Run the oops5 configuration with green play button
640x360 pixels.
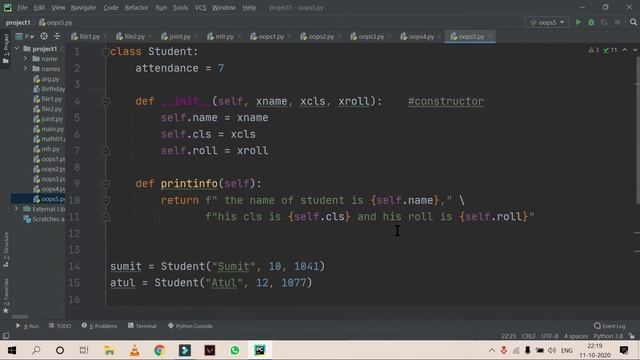point(578,22)
